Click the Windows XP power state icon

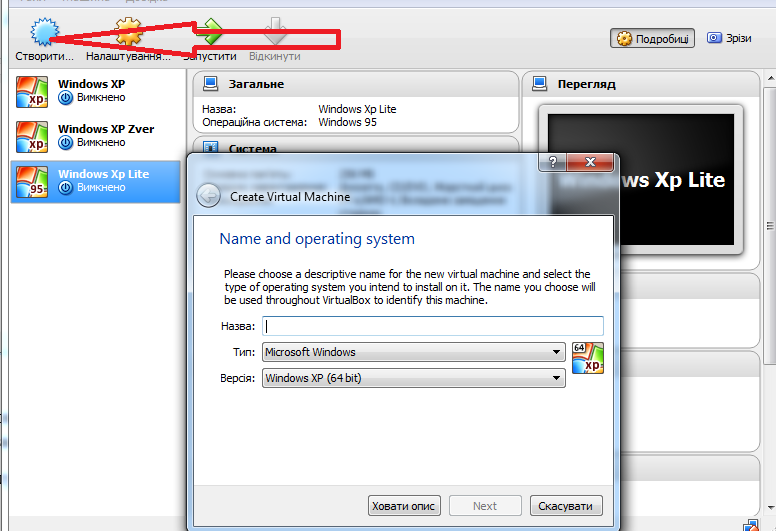click(x=65, y=98)
